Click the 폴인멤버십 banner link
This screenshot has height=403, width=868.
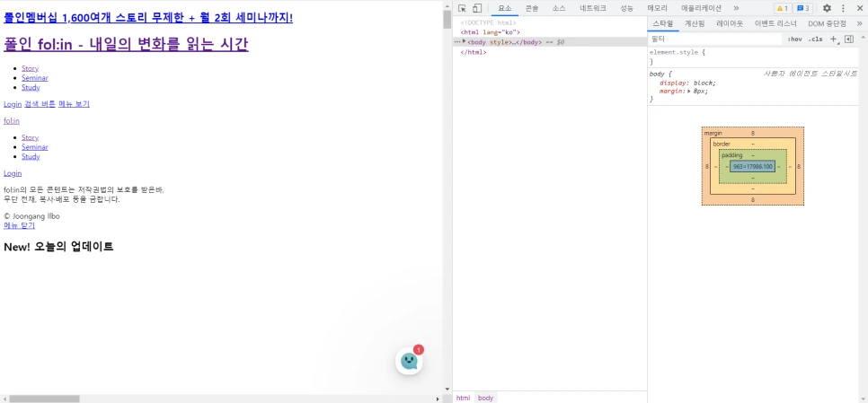(148, 18)
